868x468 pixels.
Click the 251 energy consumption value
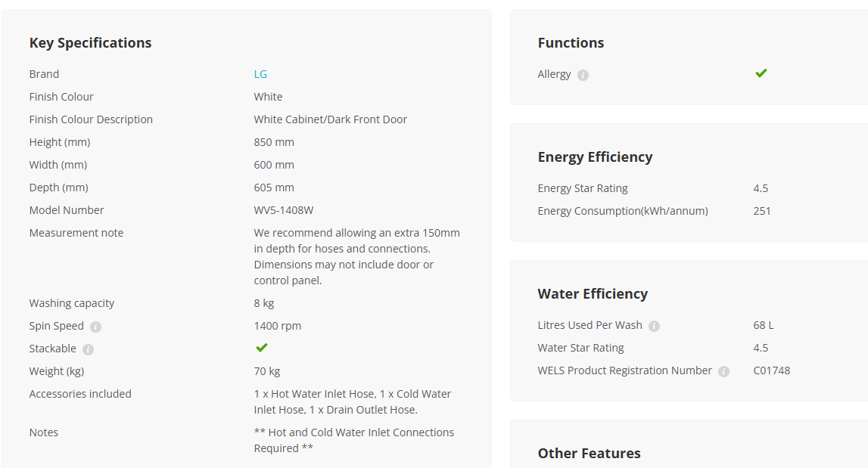pyautogui.click(x=762, y=212)
